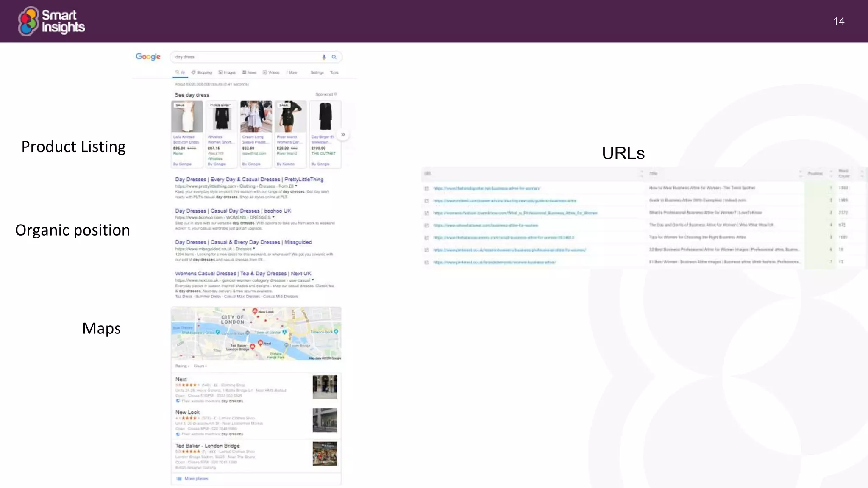Open the search Tools option

[x=334, y=72]
